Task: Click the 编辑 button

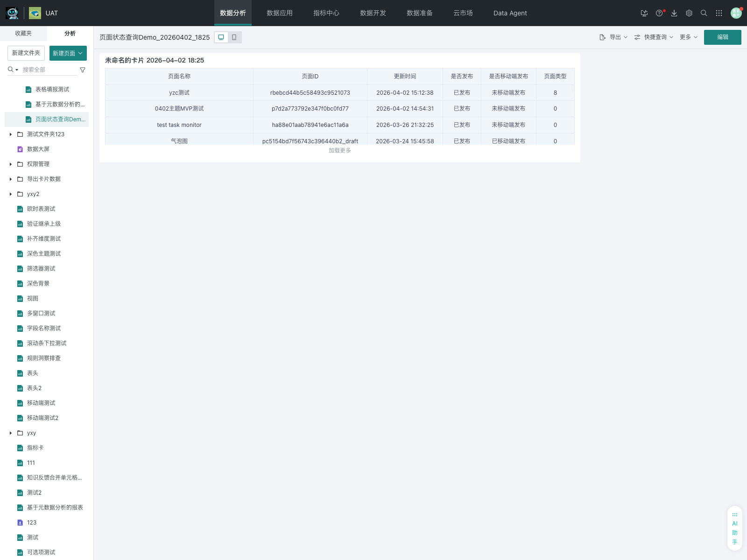Action: pyautogui.click(x=722, y=37)
